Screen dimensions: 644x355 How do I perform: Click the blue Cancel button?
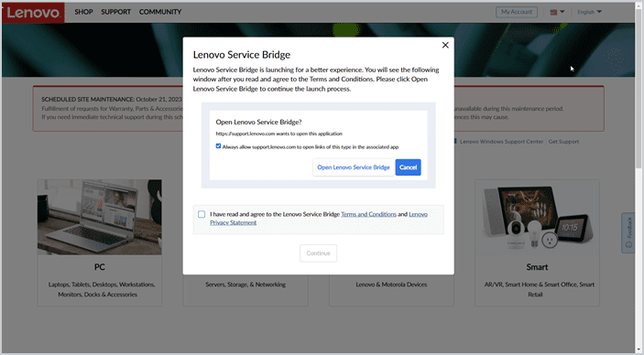click(409, 167)
